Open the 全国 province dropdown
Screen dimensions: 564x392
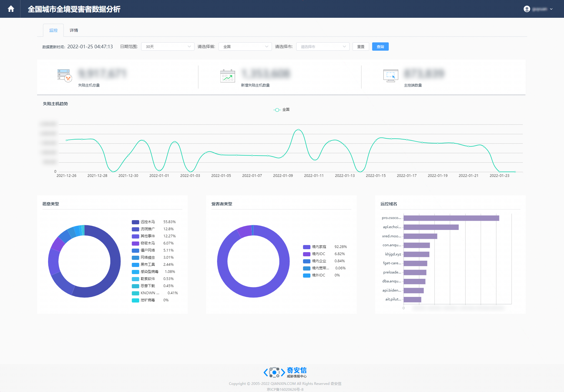tap(245, 47)
